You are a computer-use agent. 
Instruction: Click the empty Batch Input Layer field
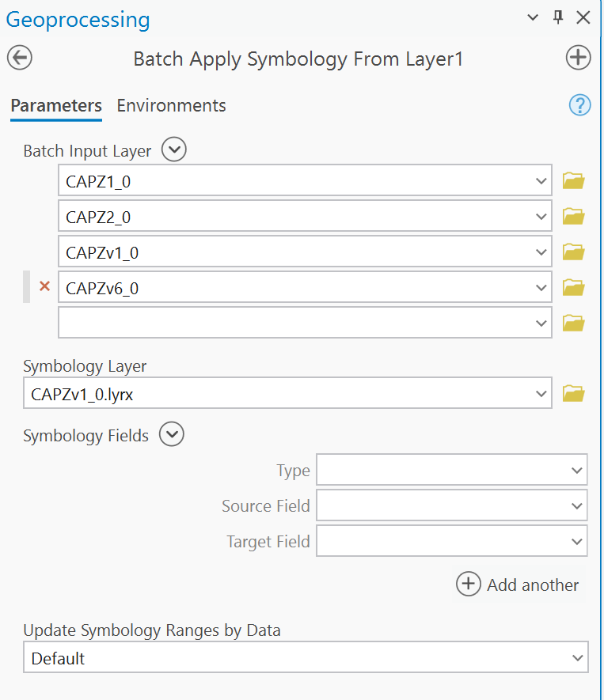(301, 323)
